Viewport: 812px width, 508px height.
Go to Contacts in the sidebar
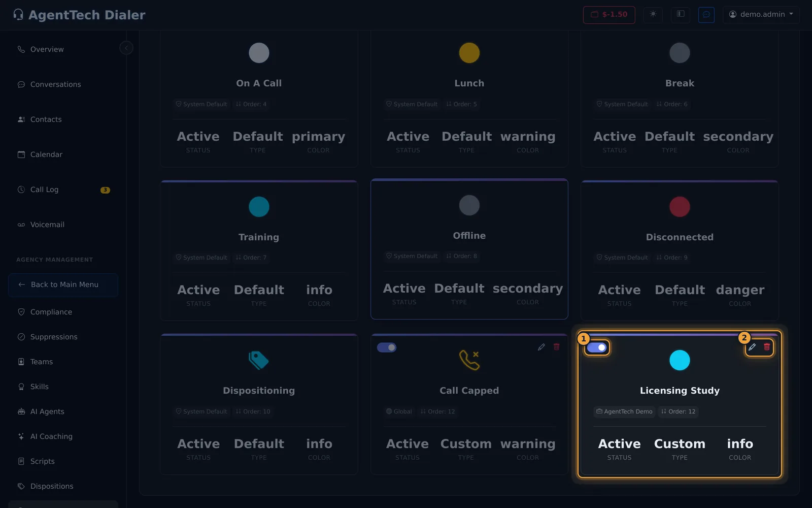pos(63,119)
